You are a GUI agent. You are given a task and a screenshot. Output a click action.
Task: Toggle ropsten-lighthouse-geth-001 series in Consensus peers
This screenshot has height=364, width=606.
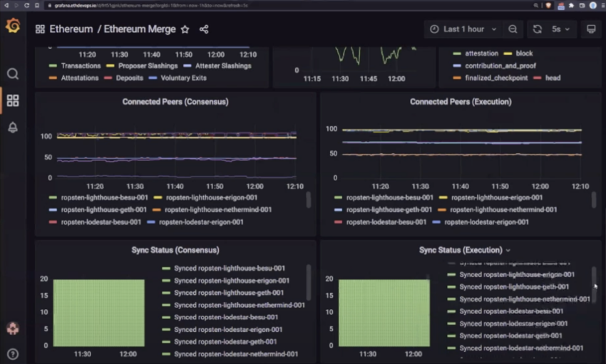coord(103,209)
